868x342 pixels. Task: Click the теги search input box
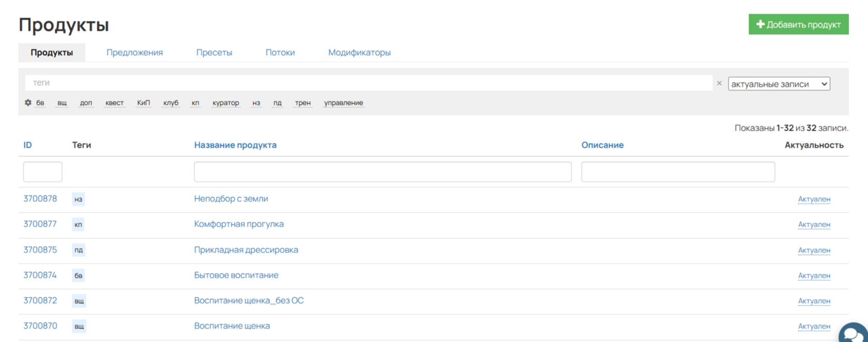[x=368, y=83]
